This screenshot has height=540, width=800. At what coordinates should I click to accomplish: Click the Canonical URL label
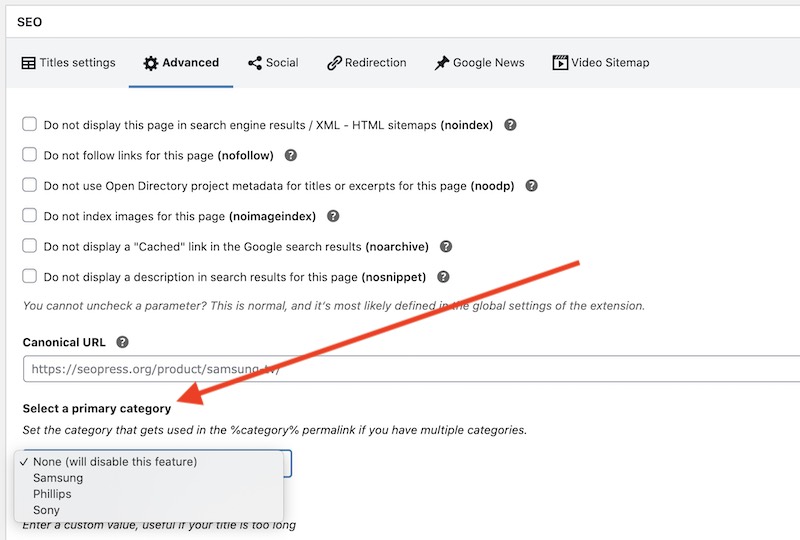(x=64, y=342)
